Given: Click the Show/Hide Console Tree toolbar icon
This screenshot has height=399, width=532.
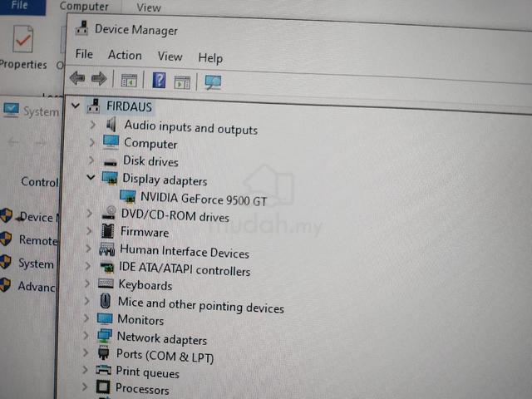Looking at the screenshot, I should click(129, 81).
